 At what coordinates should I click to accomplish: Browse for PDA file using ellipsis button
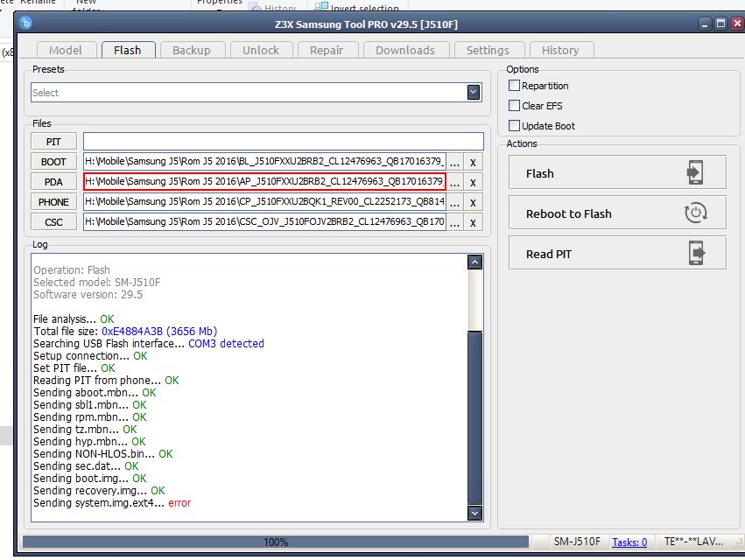click(x=454, y=182)
